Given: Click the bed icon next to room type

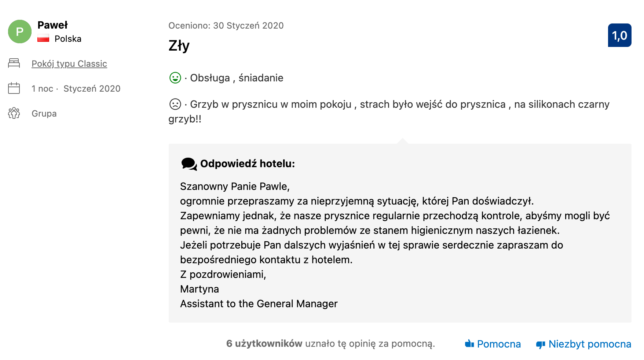Looking at the screenshot, I should click(x=14, y=63).
